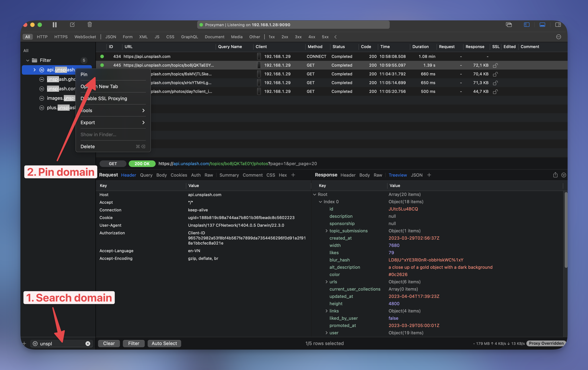The width and height of the screenshot is (588, 370).
Task: Open the Response Header tab
Action: pyautogui.click(x=348, y=175)
